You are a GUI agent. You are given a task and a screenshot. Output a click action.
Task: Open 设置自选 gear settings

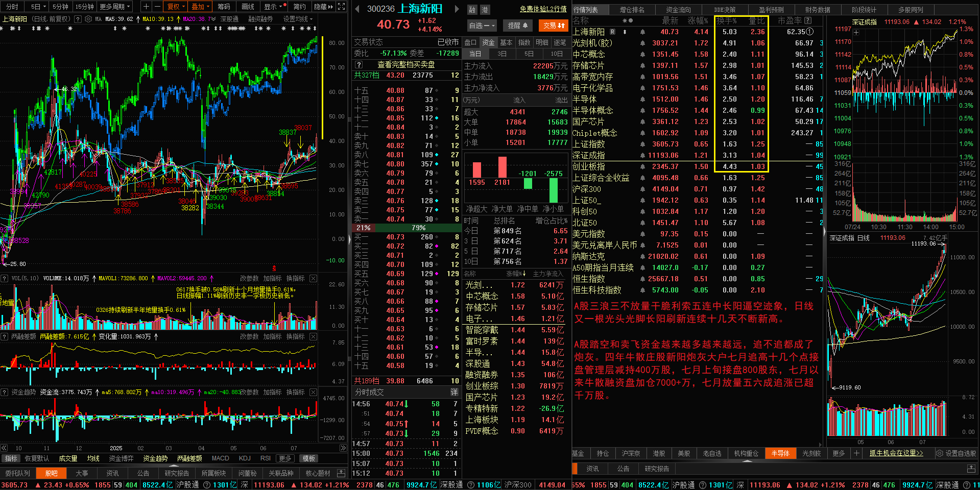[x=956, y=453]
